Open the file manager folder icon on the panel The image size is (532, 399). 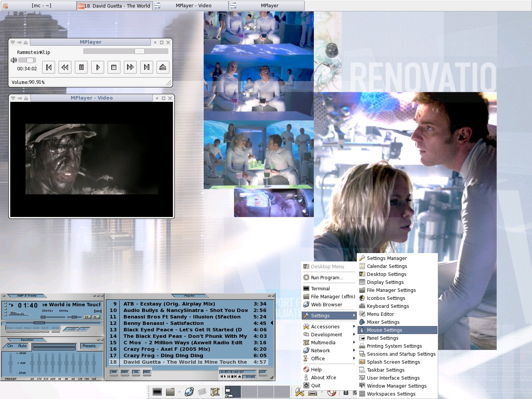(x=170, y=392)
